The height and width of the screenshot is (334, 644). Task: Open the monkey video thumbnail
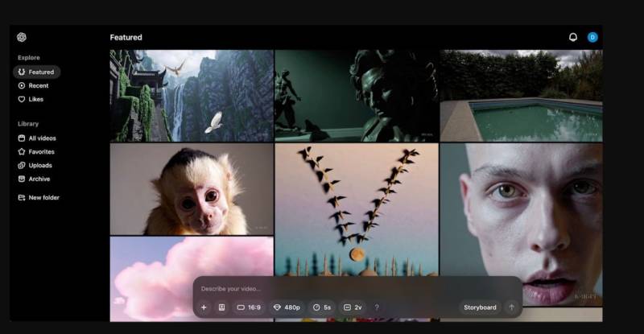192,189
